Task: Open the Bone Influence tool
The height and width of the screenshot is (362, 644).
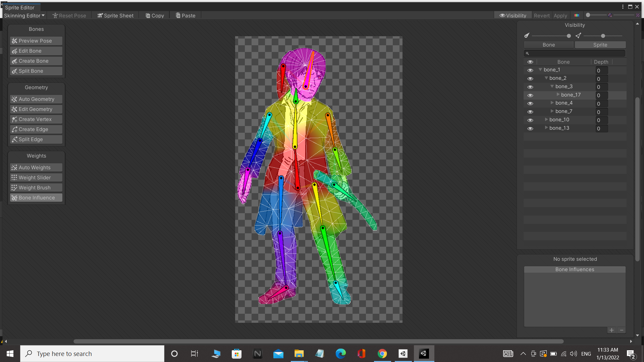Action: [36, 198]
